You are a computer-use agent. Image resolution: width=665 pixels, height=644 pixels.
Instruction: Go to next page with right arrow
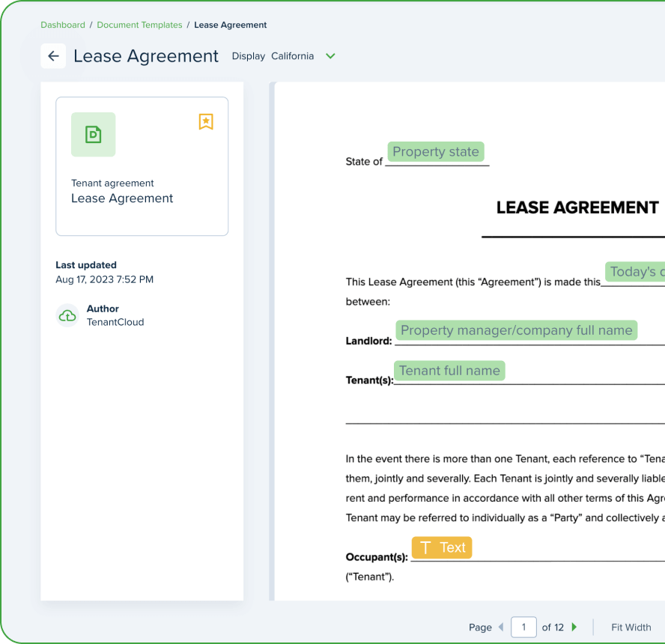point(573,627)
